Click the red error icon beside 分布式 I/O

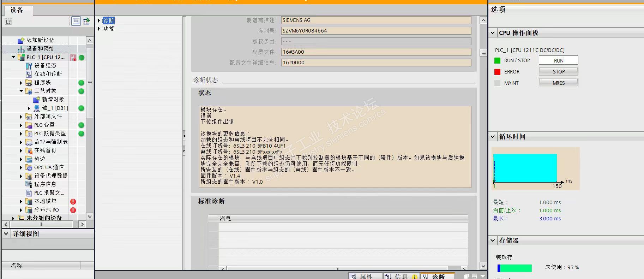coord(73,210)
